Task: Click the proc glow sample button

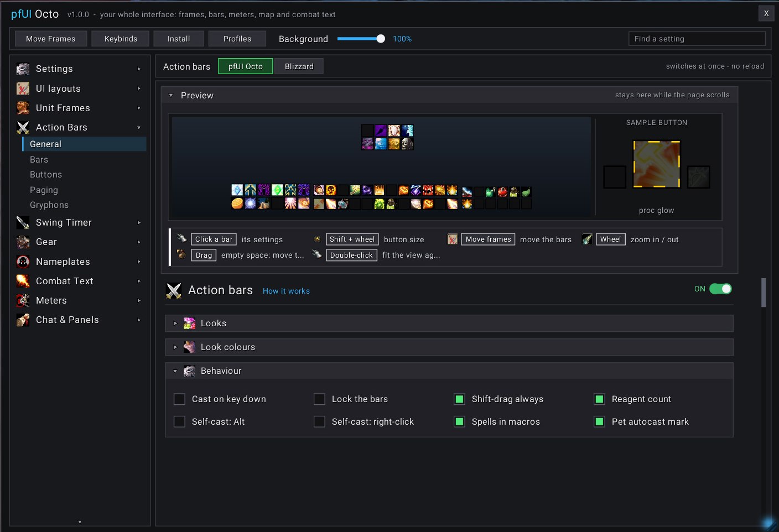Action: [657, 164]
